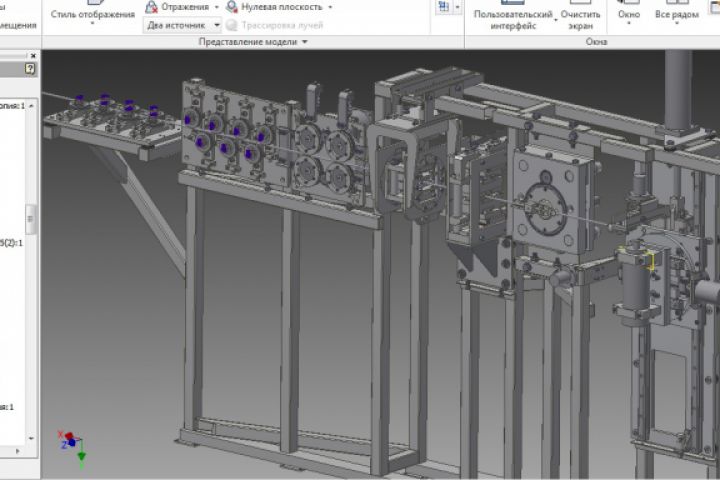Click the Окна panel title
Image resolution: width=720 pixels, height=480 pixels.
(596, 42)
